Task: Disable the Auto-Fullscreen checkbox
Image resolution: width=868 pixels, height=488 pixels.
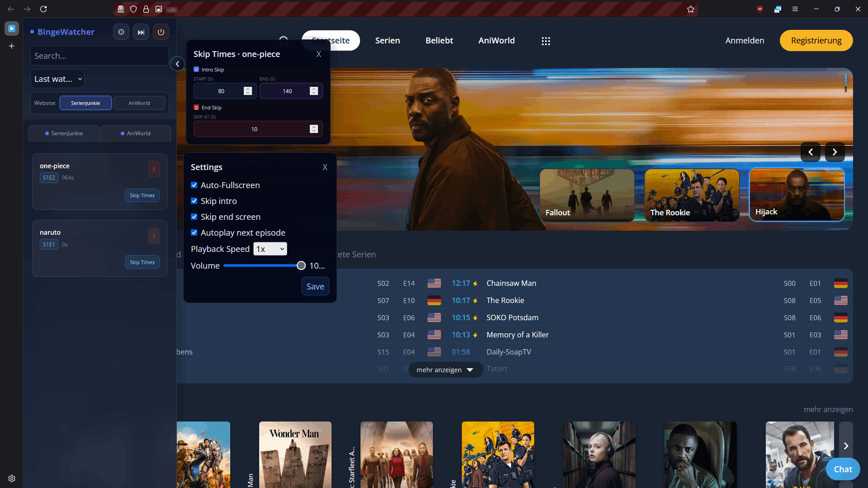Action: click(x=194, y=185)
